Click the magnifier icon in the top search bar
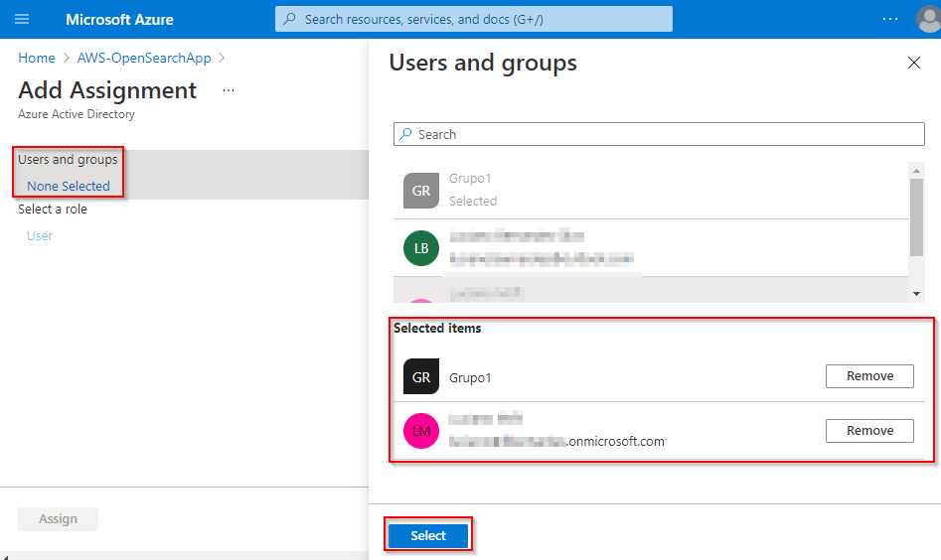The height and width of the screenshot is (560, 941). click(289, 19)
